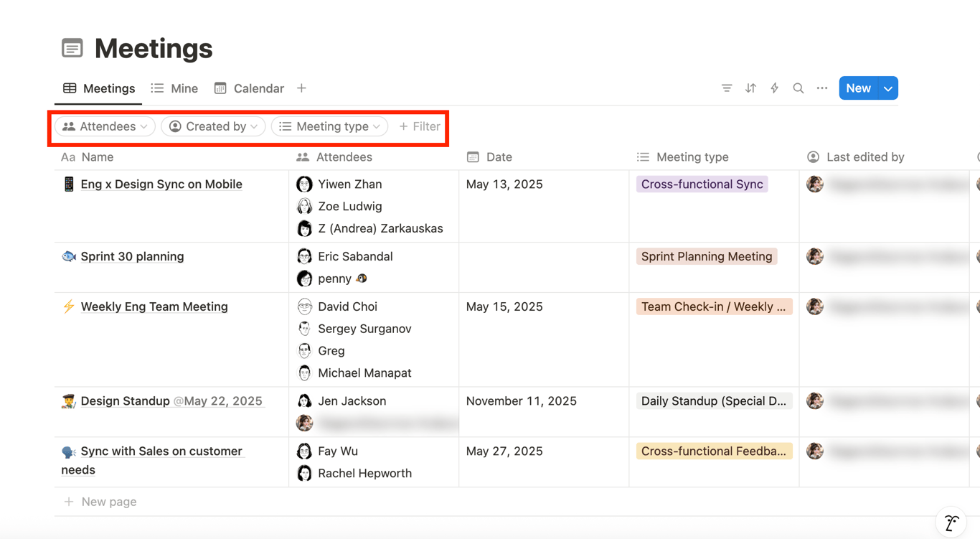The height and width of the screenshot is (539, 980).
Task: Expand the Attendees filter dropdown
Action: pyautogui.click(x=105, y=126)
